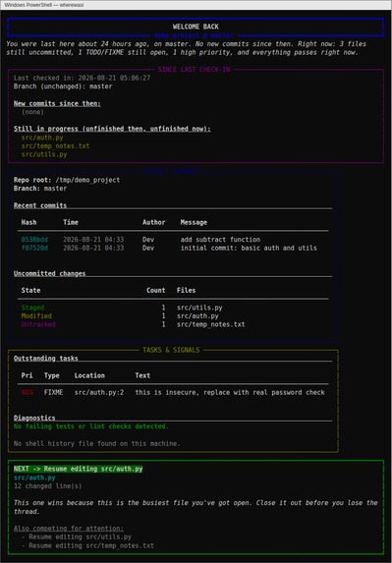Click the 'You were last here about 24 hours ago' summary
The image size is (392, 563).
[x=187, y=48]
